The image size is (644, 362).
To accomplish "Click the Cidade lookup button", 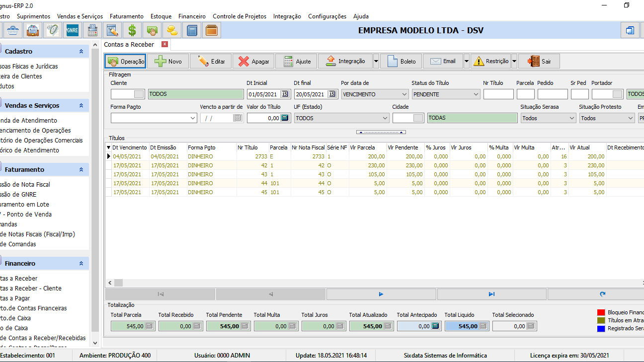I will 418,118.
